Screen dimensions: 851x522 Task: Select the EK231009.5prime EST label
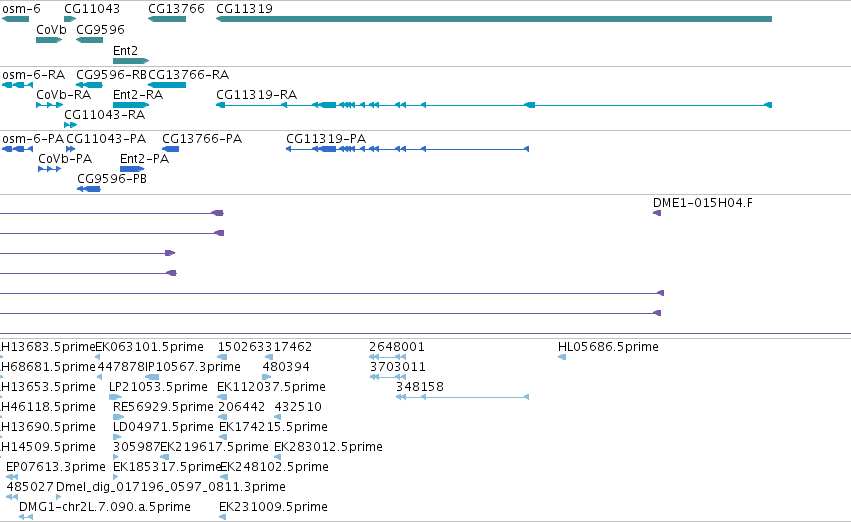pyautogui.click(x=274, y=507)
